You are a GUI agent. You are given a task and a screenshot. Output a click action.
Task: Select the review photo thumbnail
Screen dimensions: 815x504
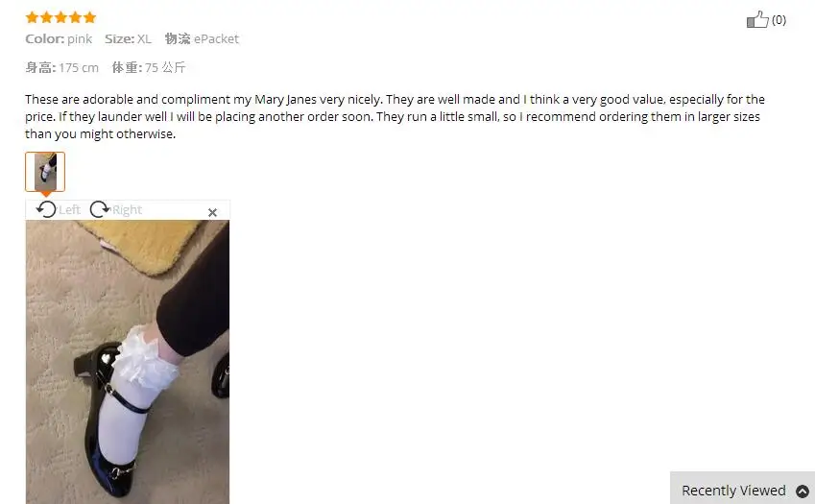coord(45,172)
